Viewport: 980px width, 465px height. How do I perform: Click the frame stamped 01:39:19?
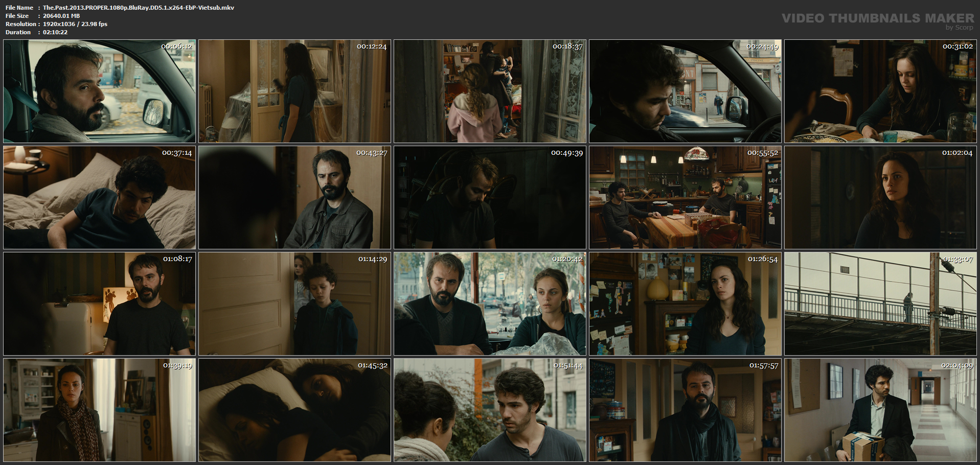click(x=99, y=410)
